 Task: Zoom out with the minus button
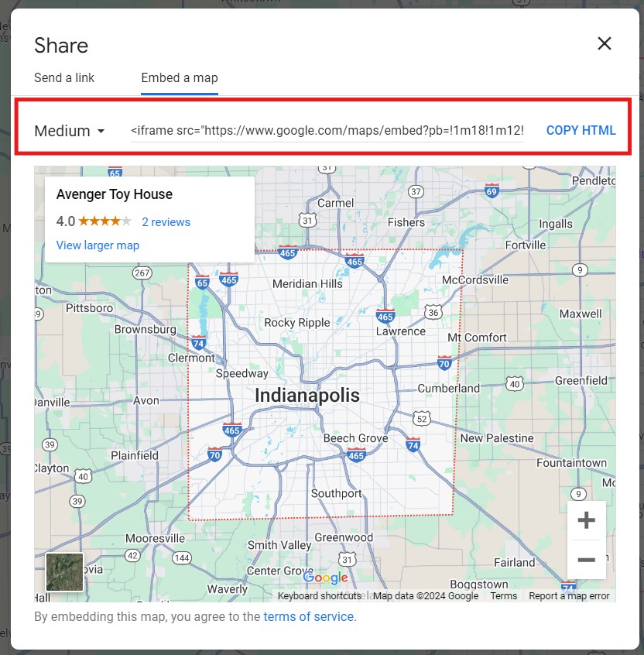click(587, 560)
